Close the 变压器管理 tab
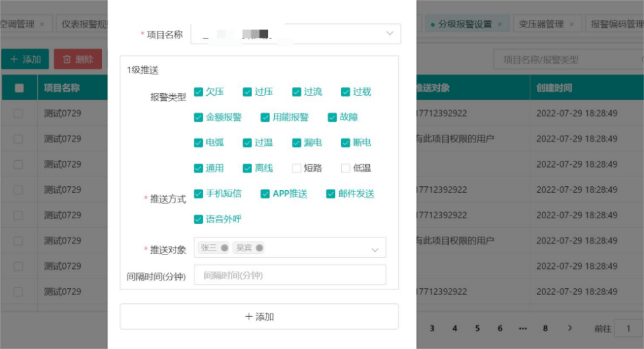Screen dimensions: 644x349 pos(571,24)
